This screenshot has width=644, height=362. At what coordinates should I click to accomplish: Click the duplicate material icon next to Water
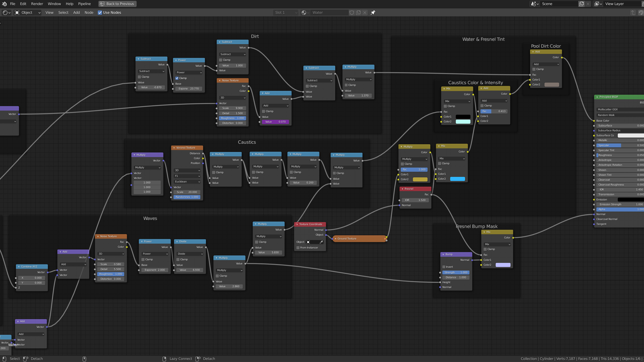[x=358, y=12]
